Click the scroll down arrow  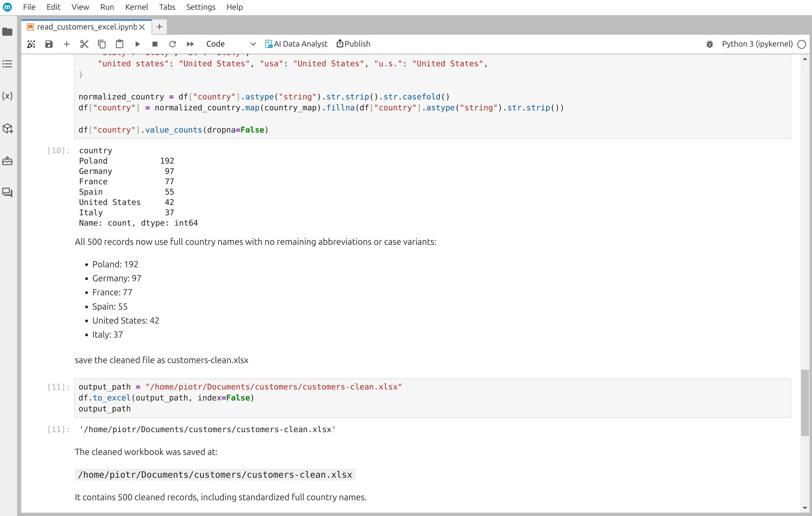coord(805,508)
